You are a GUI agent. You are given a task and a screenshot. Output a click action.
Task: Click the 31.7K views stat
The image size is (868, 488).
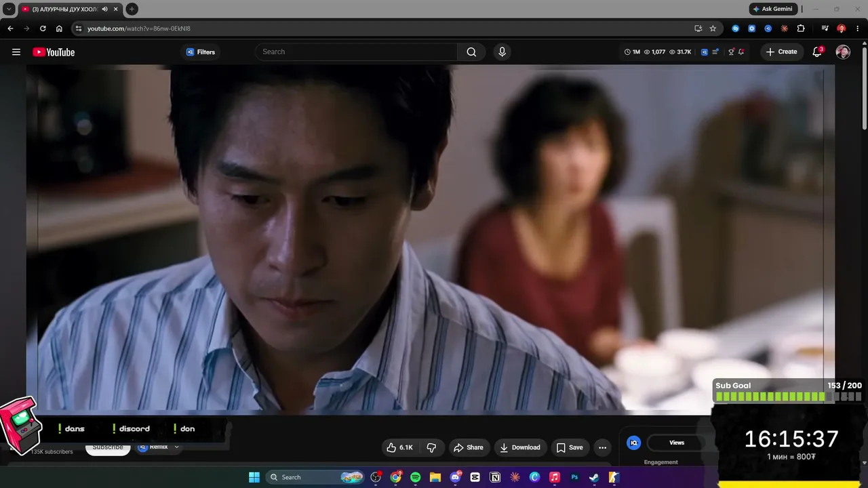[x=680, y=52]
